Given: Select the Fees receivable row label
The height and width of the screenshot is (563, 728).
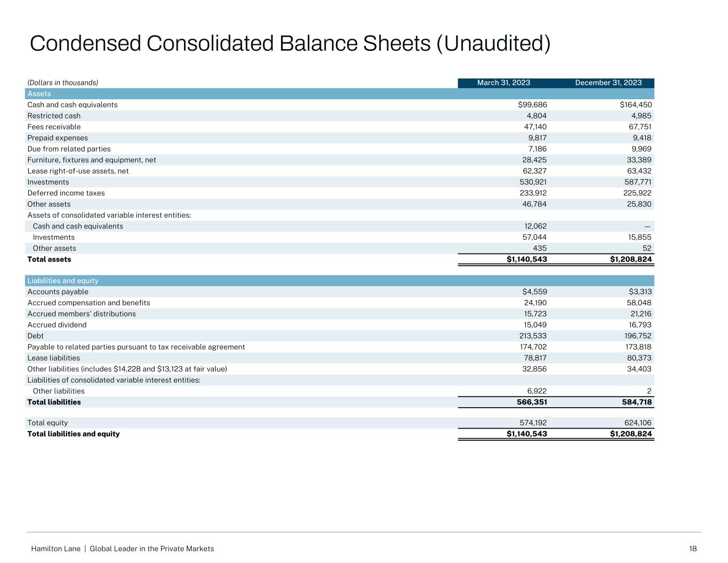Looking at the screenshot, I should click(54, 127).
